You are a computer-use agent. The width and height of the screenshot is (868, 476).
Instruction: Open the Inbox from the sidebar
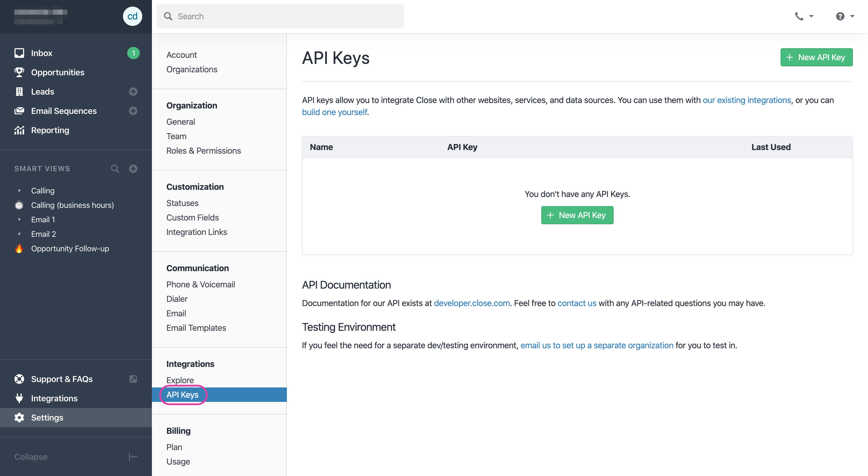click(42, 52)
